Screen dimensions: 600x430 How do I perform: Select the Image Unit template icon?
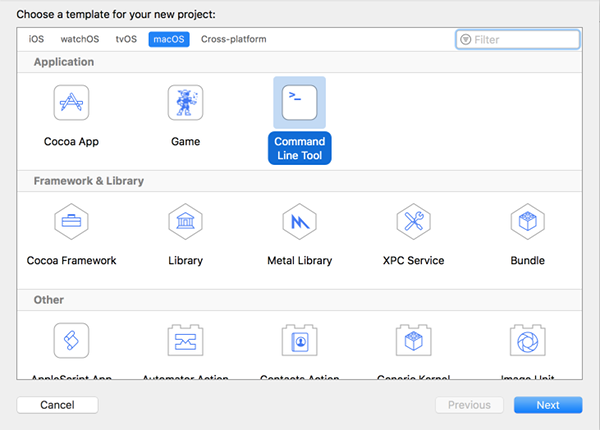(x=527, y=341)
